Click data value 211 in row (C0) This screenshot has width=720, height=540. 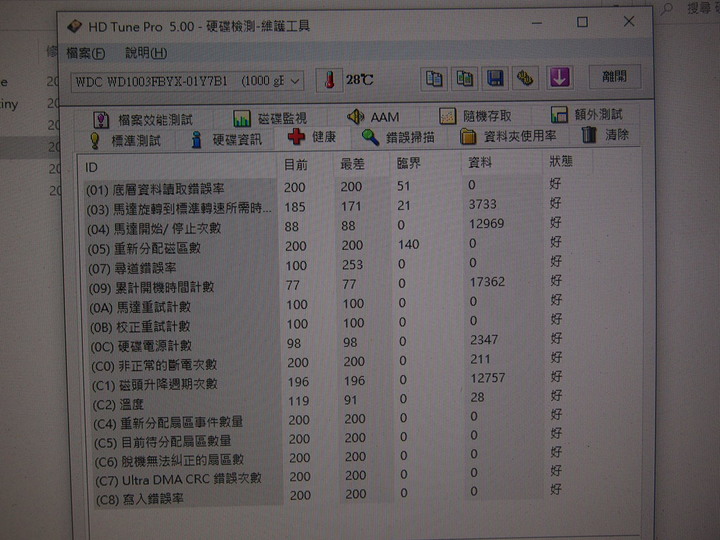(480, 359)
